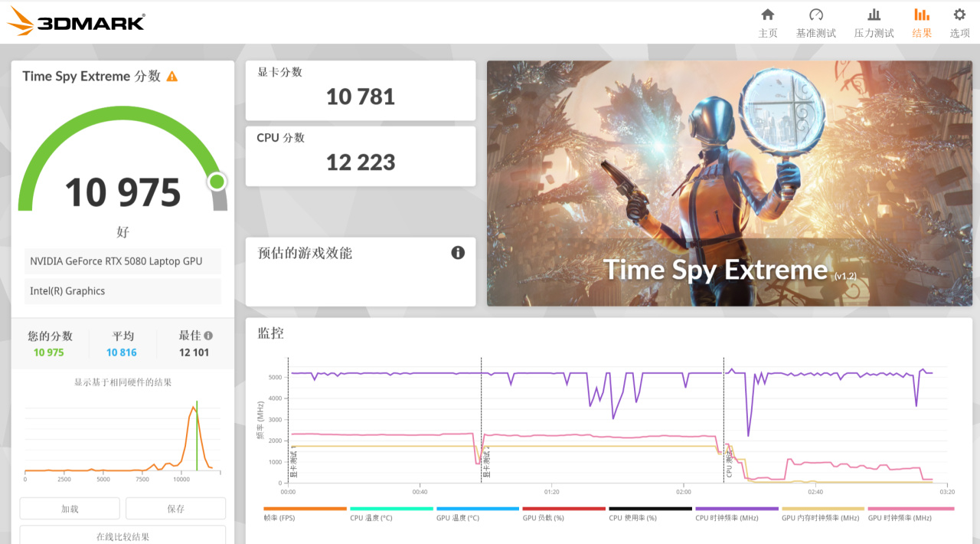Click the average score 10 816
Image resolution: width=980 pixels, height=544 pixels.
pos(122,352)
